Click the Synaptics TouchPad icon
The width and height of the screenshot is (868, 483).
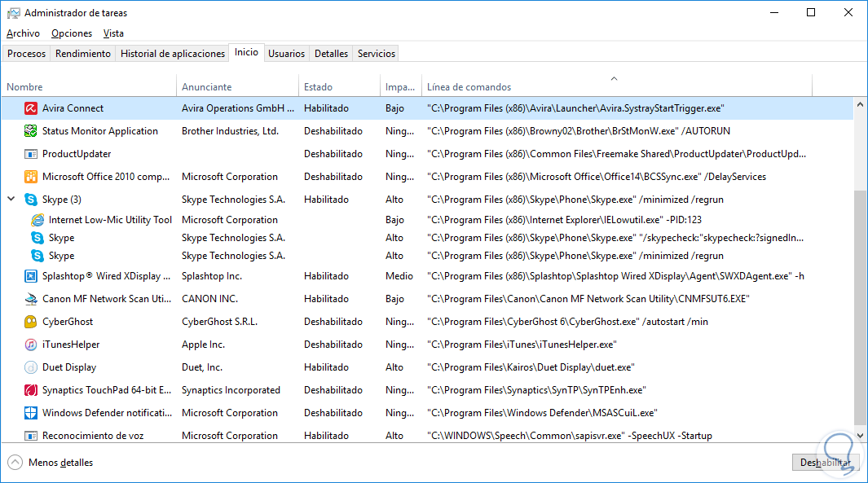[31, 390]
